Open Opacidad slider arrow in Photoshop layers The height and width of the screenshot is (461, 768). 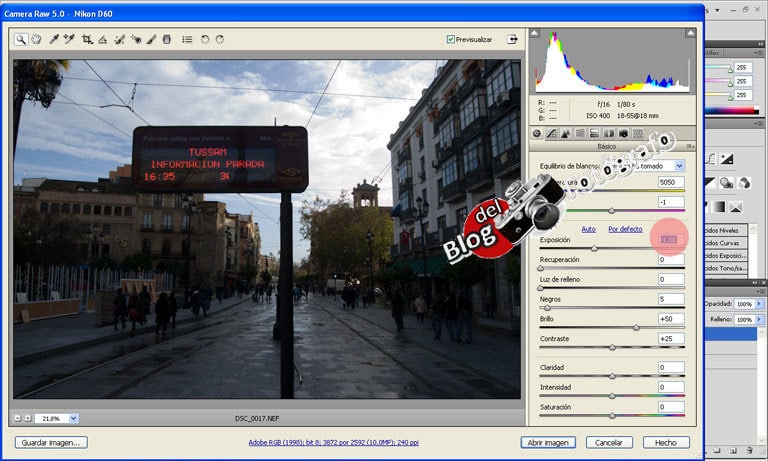click(759, 304)
